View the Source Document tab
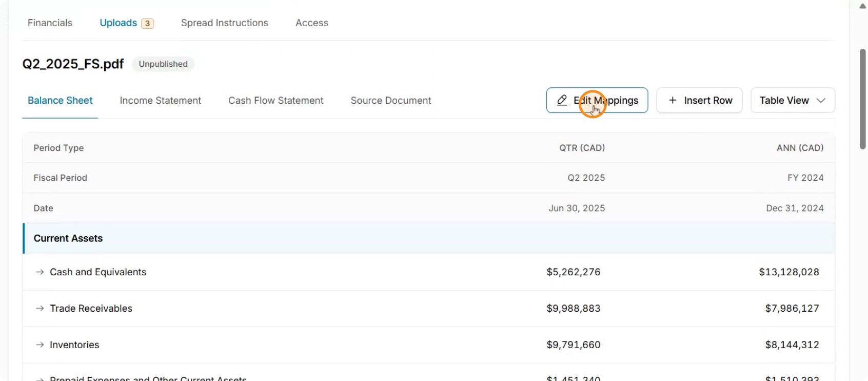868x381 pixels. click(x=391, y=101)
